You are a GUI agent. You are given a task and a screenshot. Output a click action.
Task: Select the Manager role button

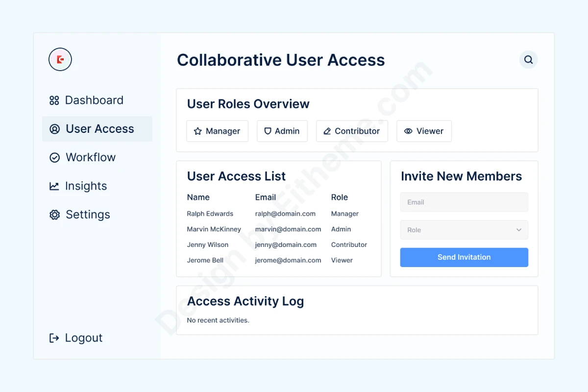(217, 131)
